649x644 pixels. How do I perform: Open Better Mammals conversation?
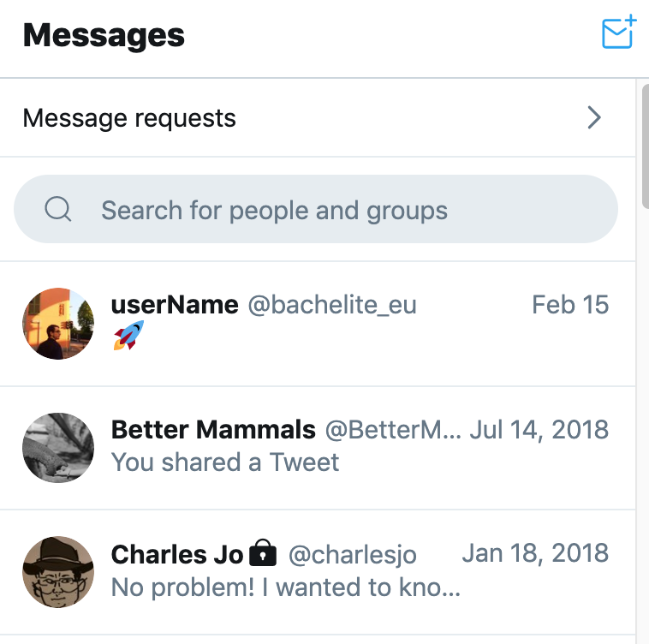point(318,448)
